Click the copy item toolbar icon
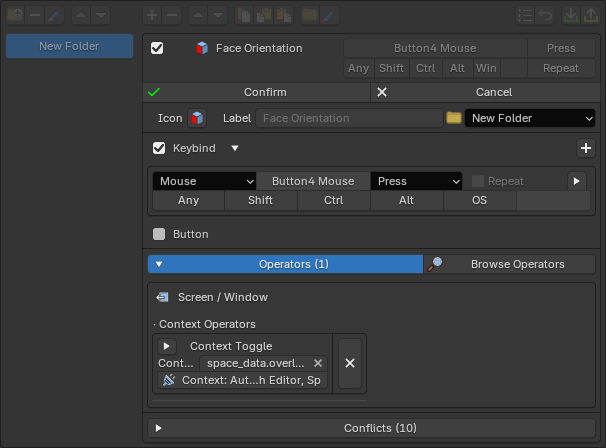 pos(244,15)
